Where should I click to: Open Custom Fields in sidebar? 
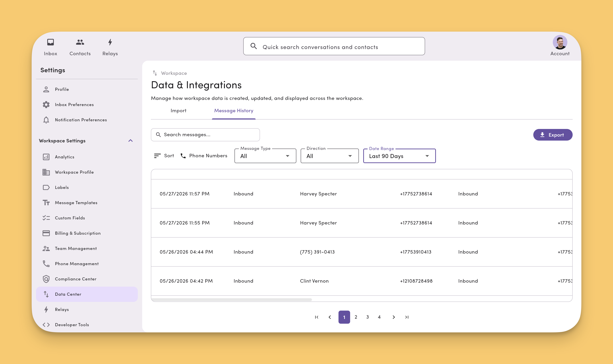coord(87,218)
